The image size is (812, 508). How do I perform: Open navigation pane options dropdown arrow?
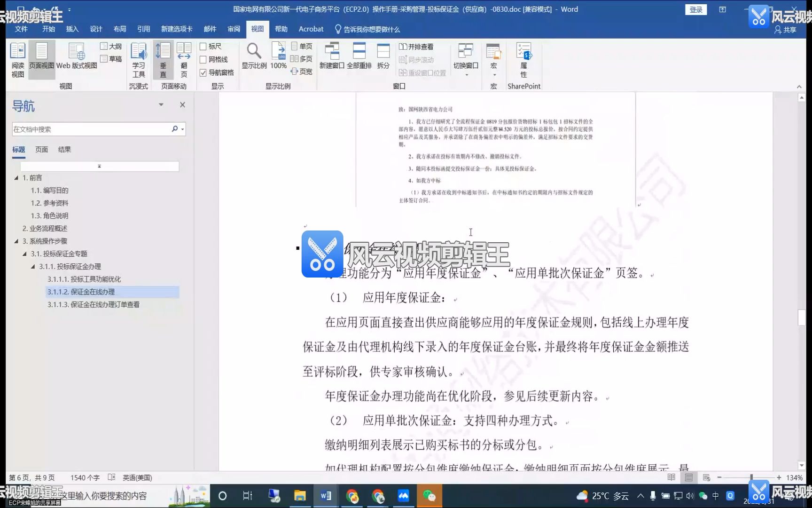(161, 105)
